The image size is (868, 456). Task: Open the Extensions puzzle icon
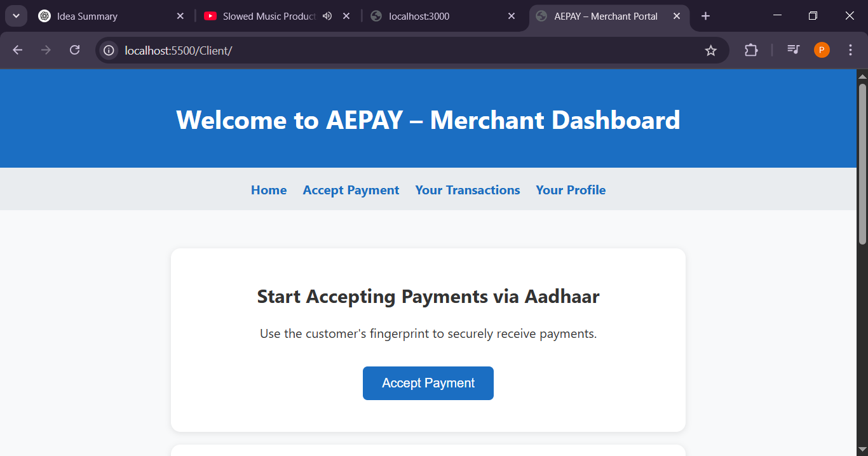[x=751, y=50]
